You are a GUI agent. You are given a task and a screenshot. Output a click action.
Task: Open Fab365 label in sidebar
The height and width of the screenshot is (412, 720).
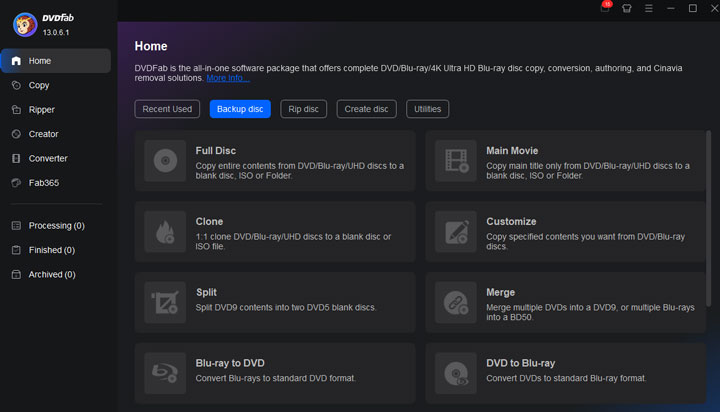point(44,182)
